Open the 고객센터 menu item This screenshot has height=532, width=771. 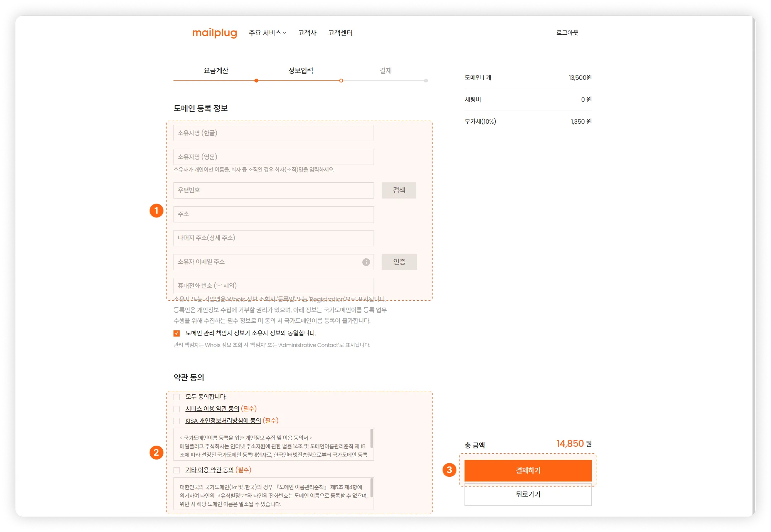(x=340, y=33)
